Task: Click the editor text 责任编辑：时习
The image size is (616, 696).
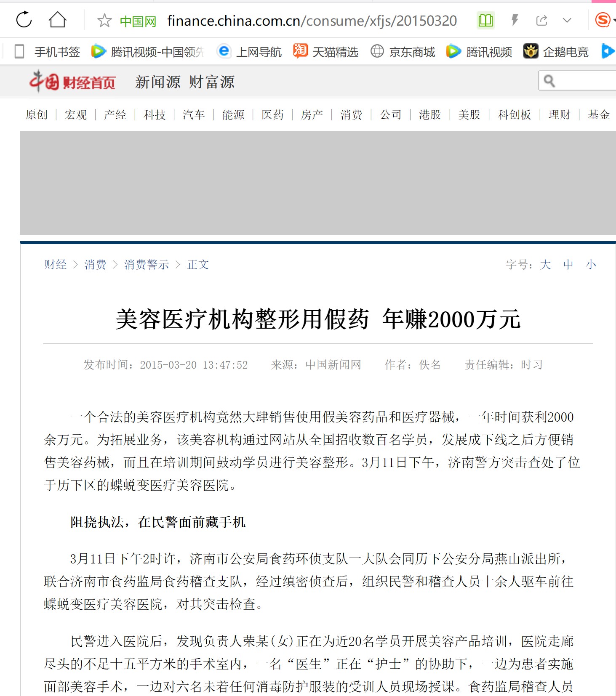Action: pos(504,365)
